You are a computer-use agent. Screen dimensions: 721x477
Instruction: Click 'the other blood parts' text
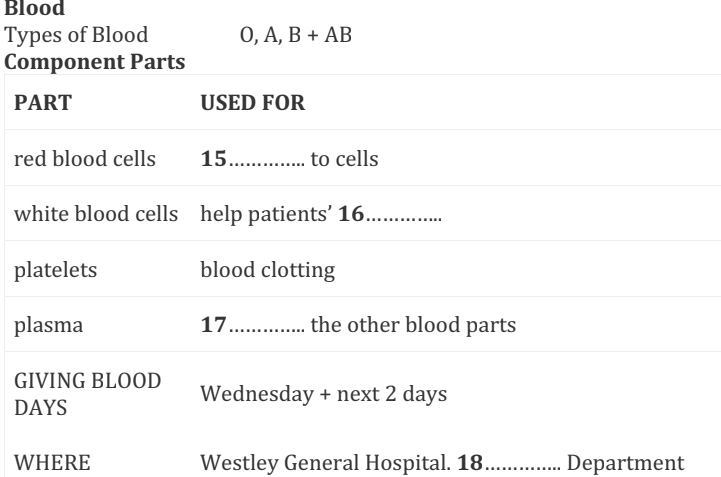tap(413, 325)
